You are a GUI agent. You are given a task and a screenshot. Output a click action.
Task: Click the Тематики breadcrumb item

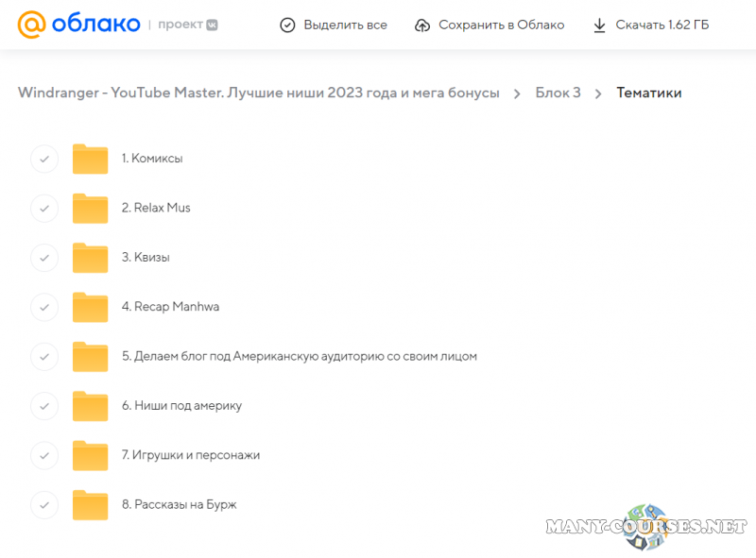[x=648, y=93]
